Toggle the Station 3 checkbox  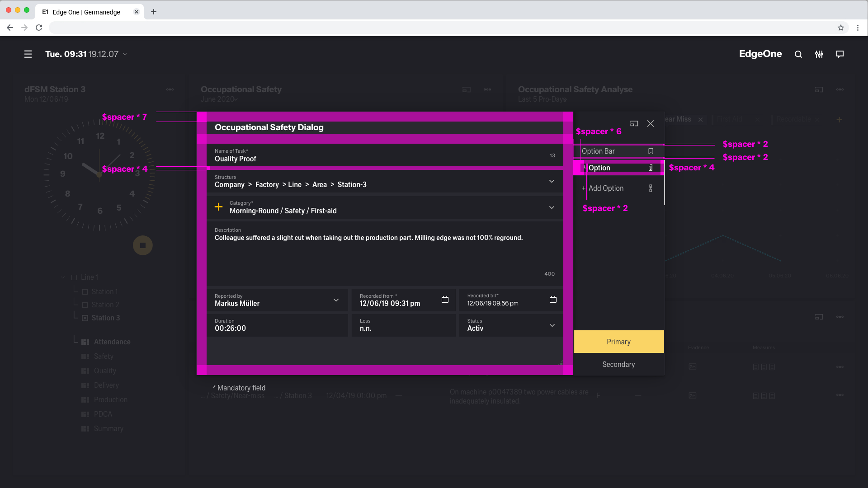point(85,318)
